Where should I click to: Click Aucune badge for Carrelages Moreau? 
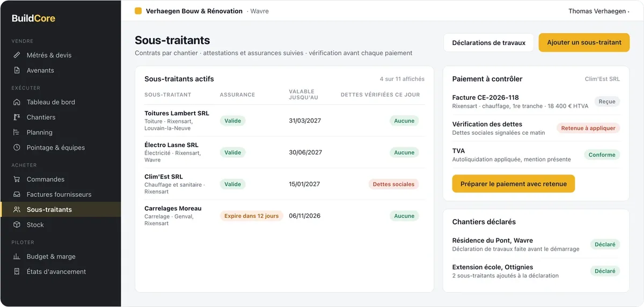[x=404, y=216]
